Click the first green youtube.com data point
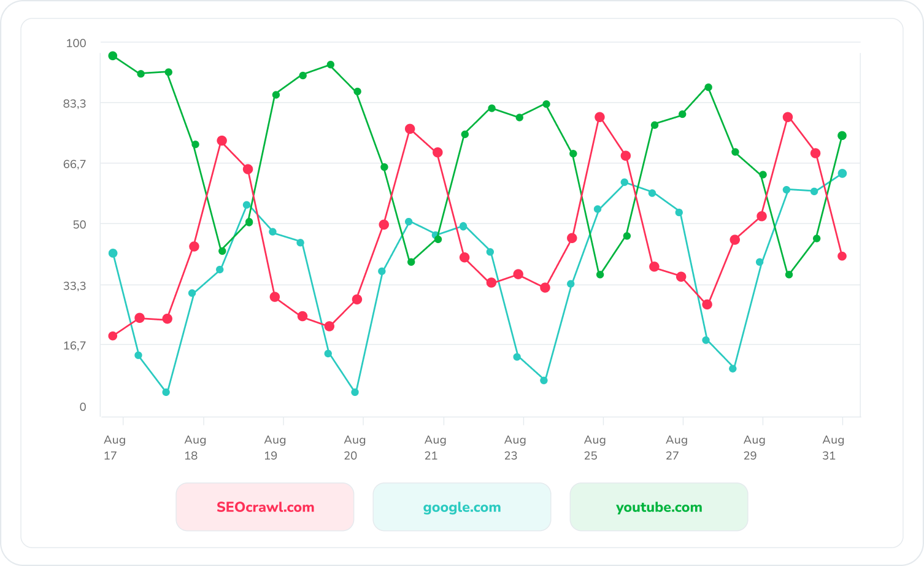 [x=113, y=56]
